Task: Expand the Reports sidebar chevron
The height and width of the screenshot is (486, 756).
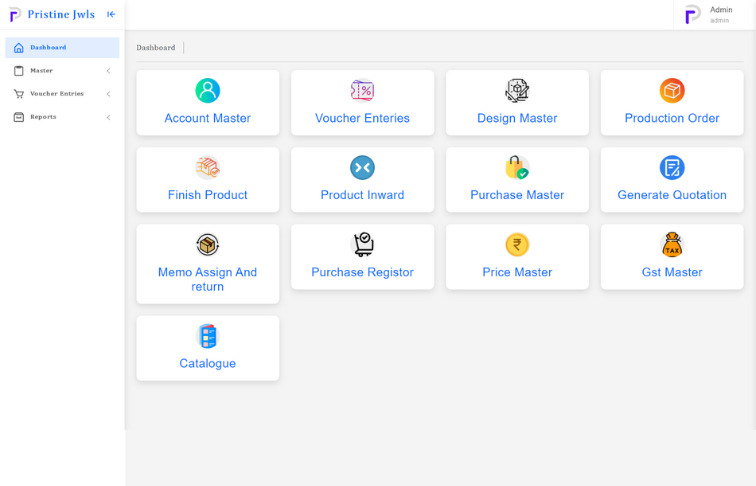Action: [x=108, y=117]
